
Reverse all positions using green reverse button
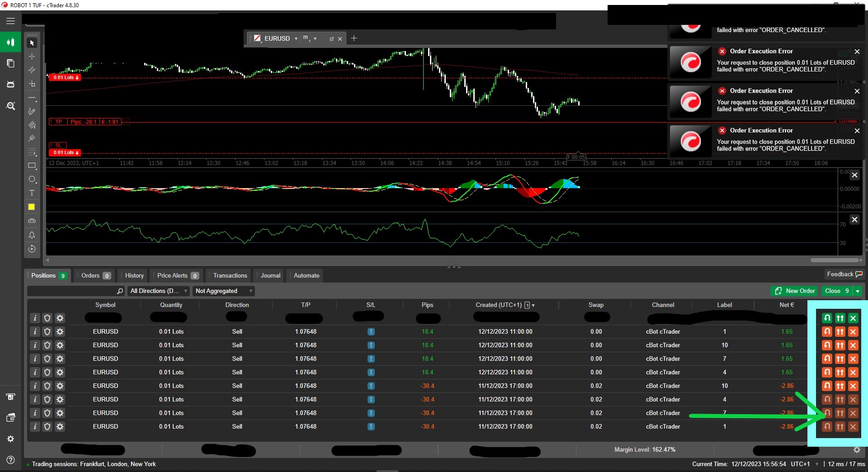pos(827,318)
